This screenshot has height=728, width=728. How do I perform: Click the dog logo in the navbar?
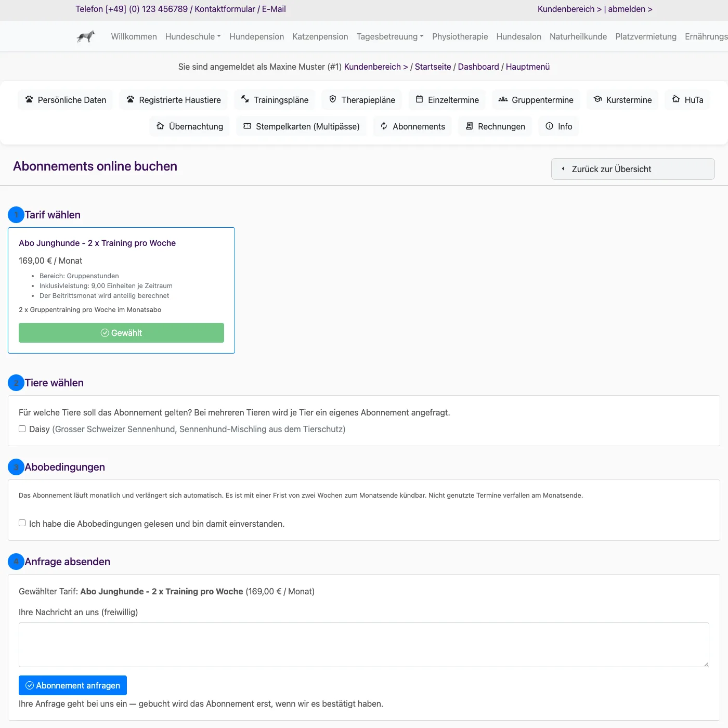(x=86, y=36)
